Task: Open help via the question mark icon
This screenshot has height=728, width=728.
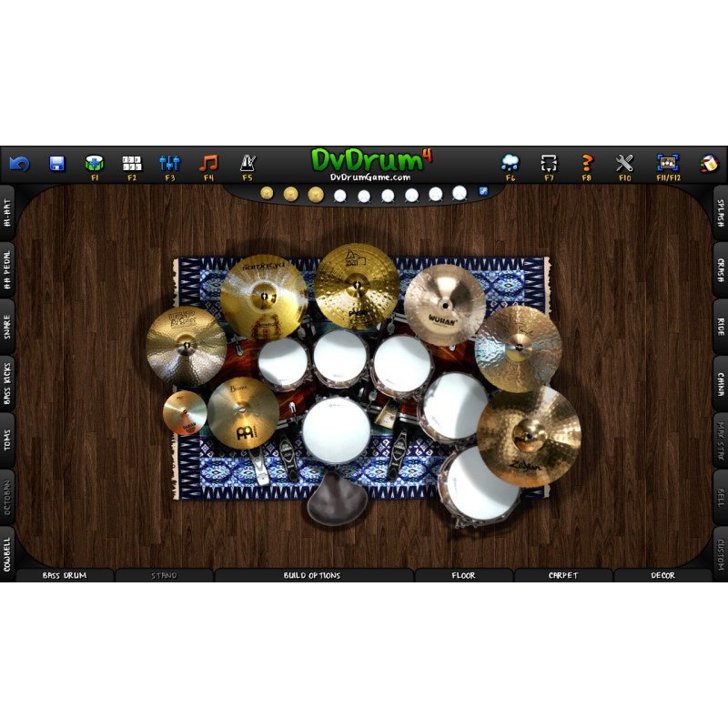Action: tap(587, 164)
